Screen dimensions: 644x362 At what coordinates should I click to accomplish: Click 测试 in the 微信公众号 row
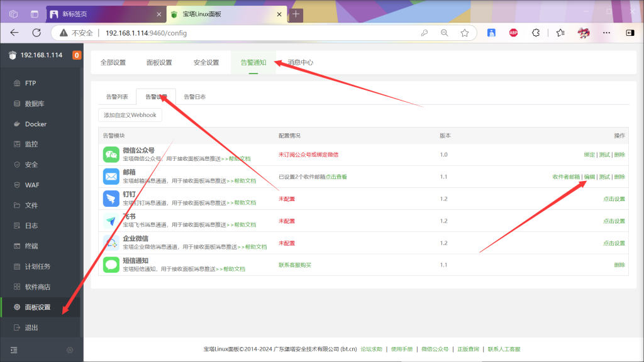click(x=604, y=155)
